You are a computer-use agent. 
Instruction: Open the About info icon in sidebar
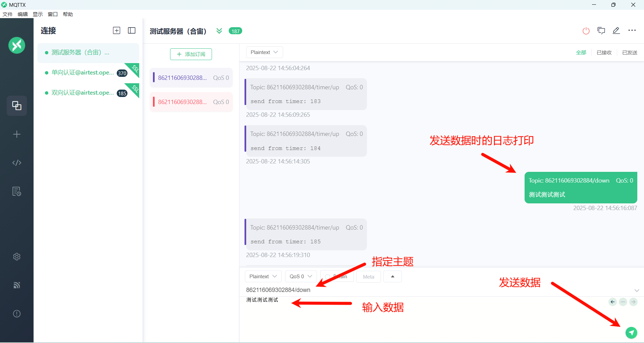point(17,314)
